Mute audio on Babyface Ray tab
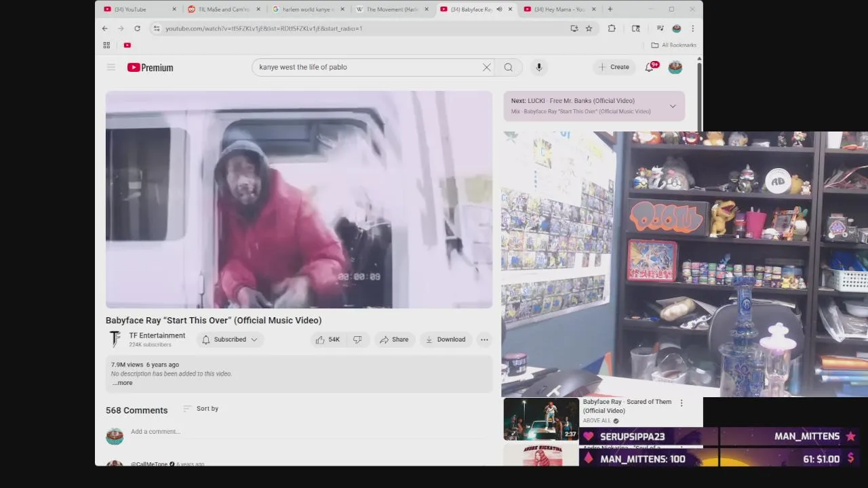 coord(500,9)
